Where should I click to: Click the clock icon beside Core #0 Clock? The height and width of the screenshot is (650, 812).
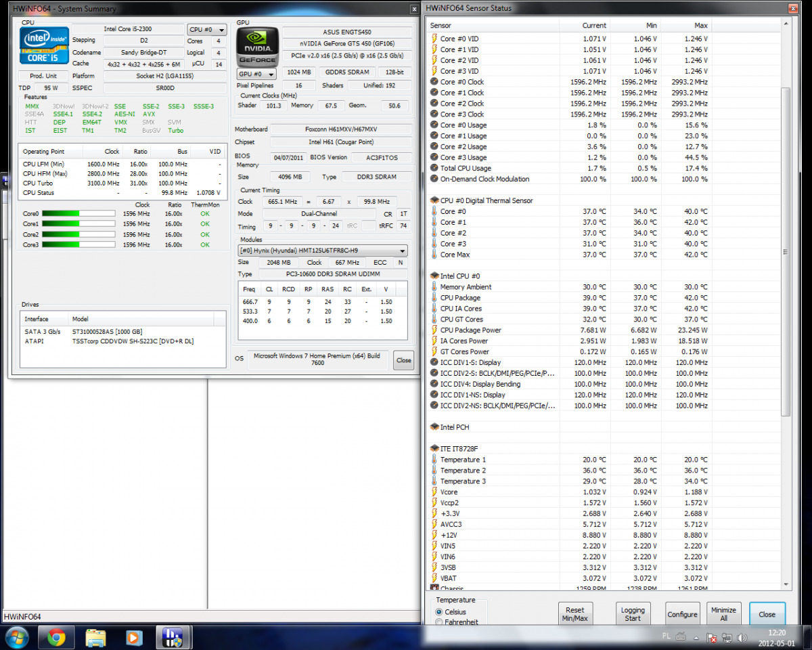pos(434,82)
